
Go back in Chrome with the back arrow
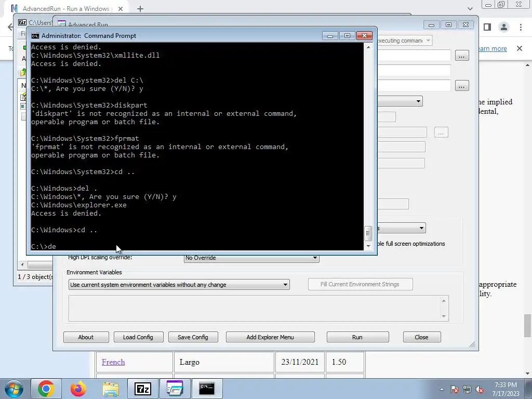tap(10, 27)
